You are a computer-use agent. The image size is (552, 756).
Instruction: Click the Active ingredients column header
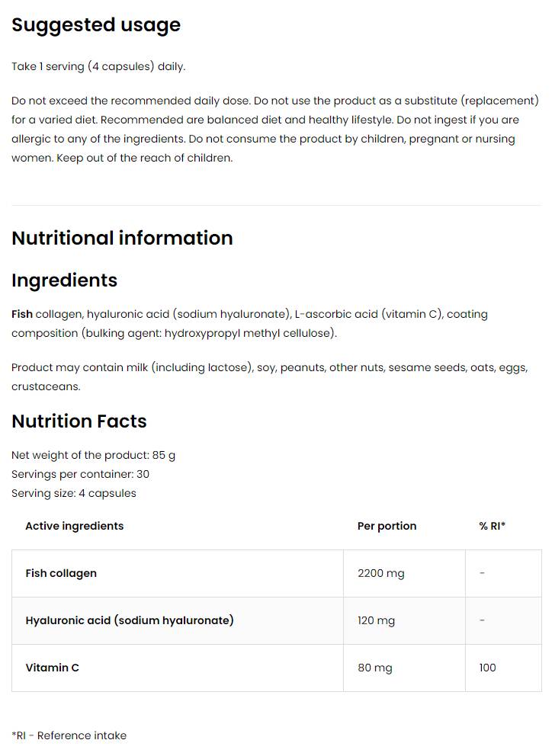(74, 526)
